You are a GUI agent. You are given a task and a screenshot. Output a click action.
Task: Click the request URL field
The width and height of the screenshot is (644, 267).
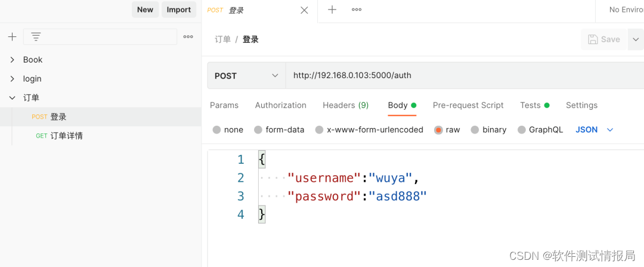point(465,76)
